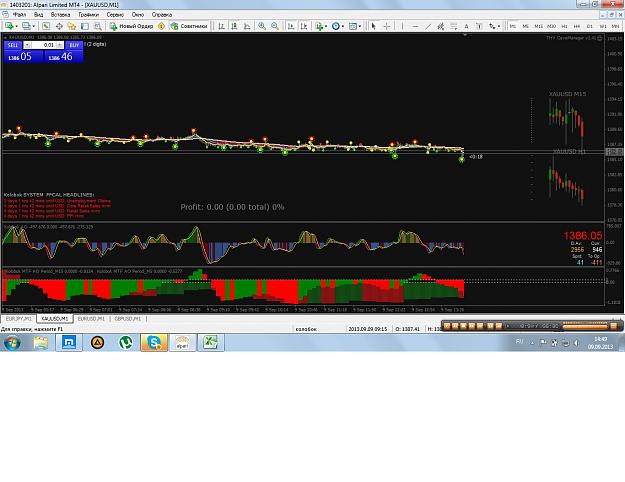This screenshot has height=482, width=625.
Task: Expand the new chart dropdown arrow
Action: point(16,26)
